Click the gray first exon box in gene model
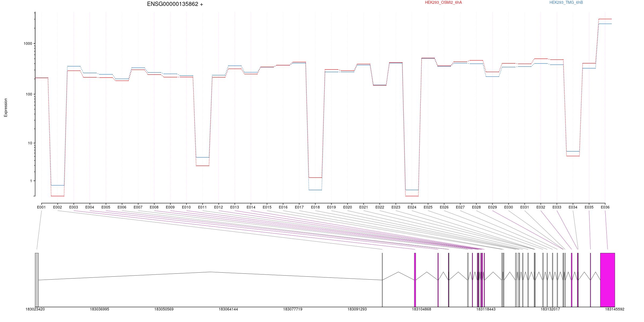 pos(37,280)
